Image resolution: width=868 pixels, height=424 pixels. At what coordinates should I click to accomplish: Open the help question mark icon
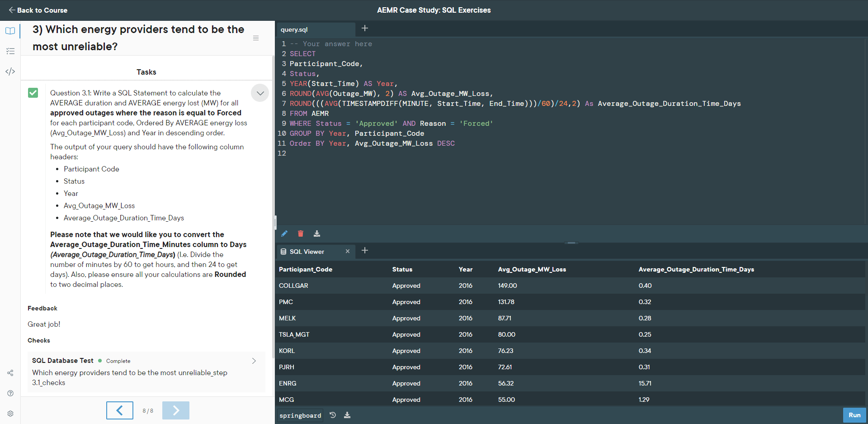point(10,393)
